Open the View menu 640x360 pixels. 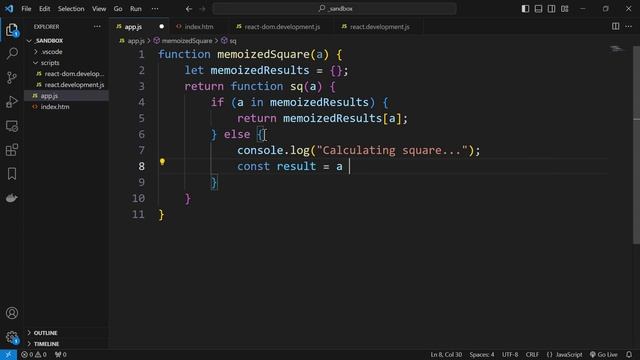click(99, 9)
